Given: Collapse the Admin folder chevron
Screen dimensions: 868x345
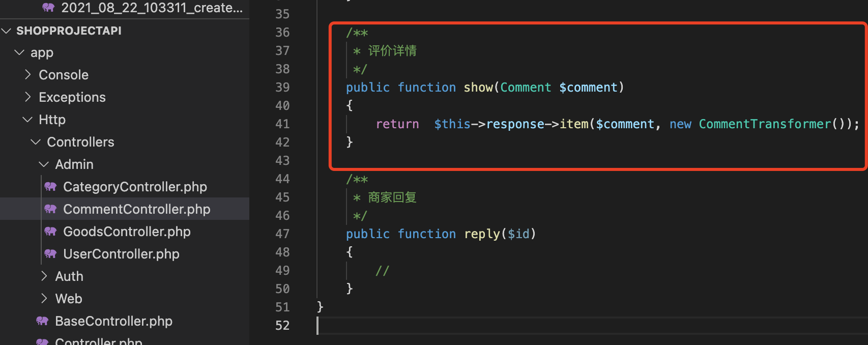Looking at the screenshot, I should (x=44, y=164).
